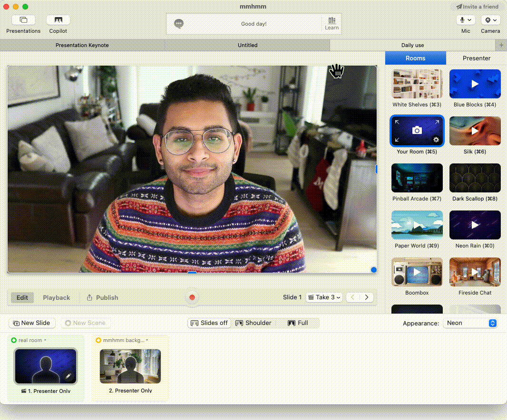Click the Your Room (⌘5) label
507x420 pixels.
point(417,152)
